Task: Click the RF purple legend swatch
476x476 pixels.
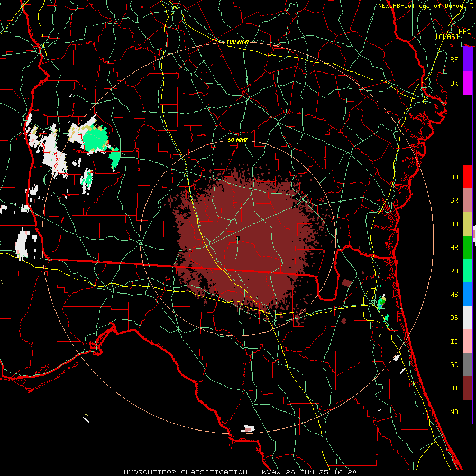Action: point(467,59)
